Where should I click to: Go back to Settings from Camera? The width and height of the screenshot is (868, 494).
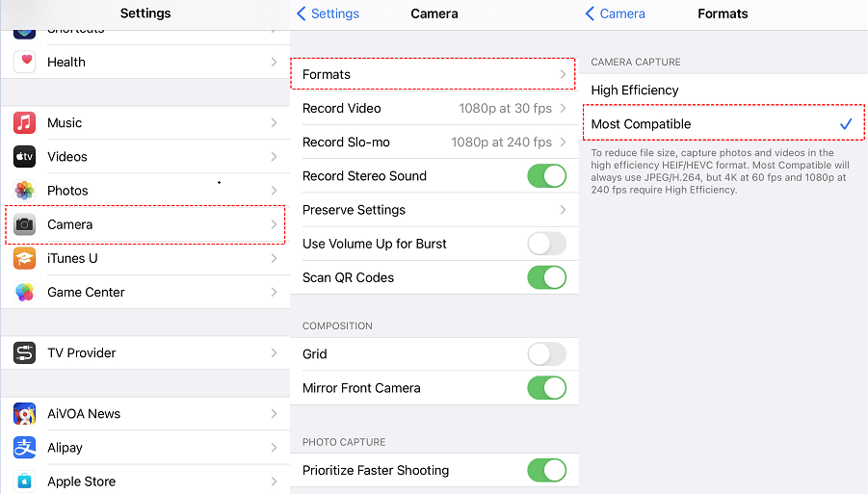[328, 13]
